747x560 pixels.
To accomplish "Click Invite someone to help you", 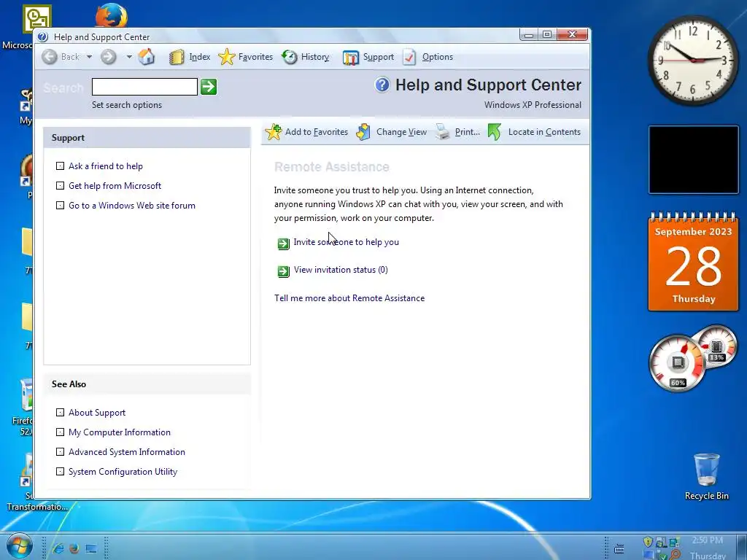I will click(347, 242).
